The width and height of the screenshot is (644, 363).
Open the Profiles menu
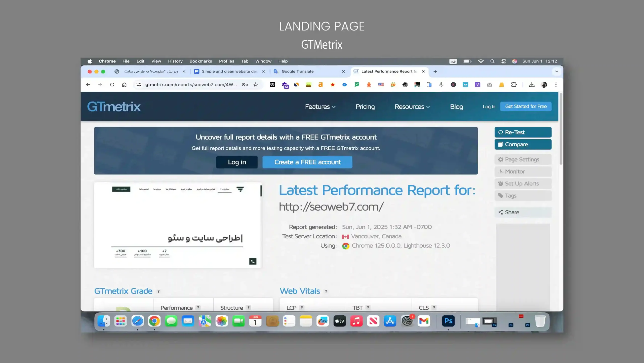226,61
